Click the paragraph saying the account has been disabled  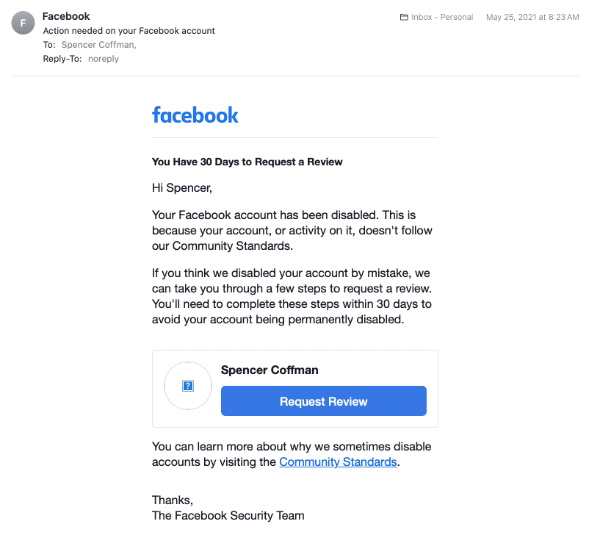291,230
